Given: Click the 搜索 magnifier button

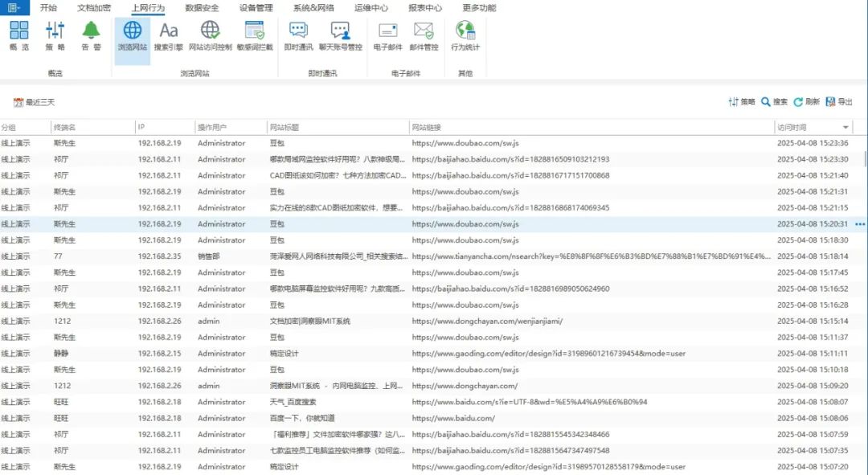Looking at the screenshot, I should (x=774, y=102).
